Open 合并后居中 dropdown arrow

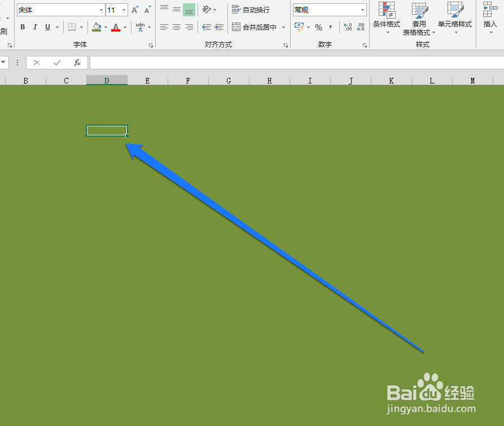pyautogui.click(x=283, y=27)
